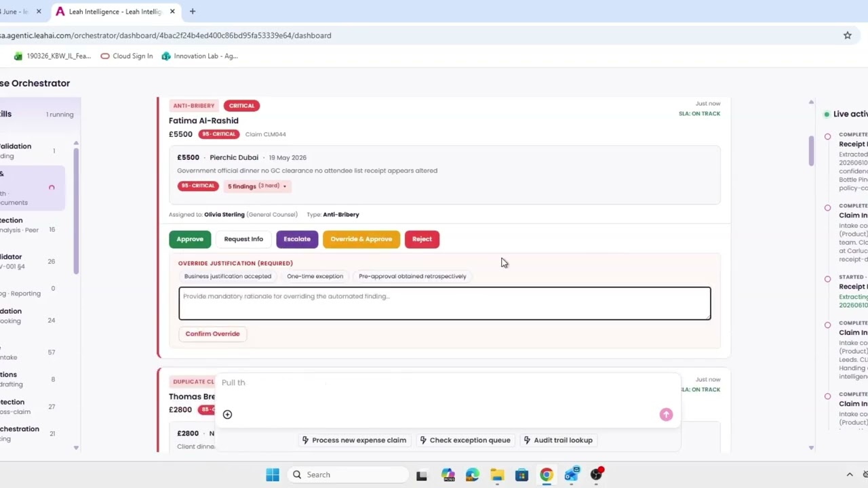Click the 'Claim CLM044' reference text

point(265,134)
